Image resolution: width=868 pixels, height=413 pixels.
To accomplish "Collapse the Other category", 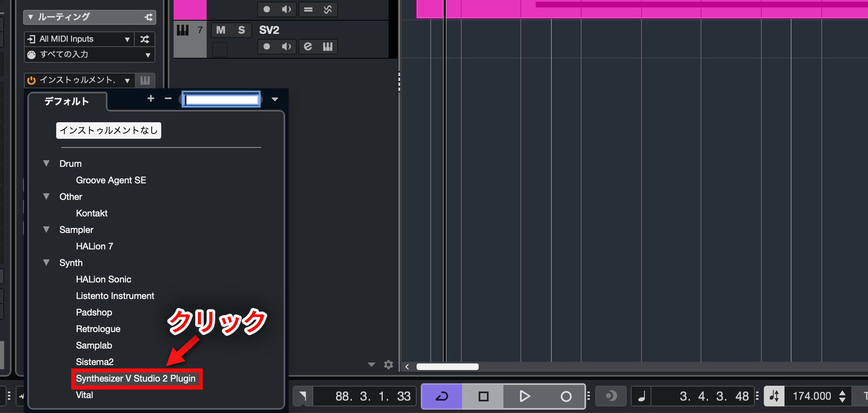I will point(46,197).
